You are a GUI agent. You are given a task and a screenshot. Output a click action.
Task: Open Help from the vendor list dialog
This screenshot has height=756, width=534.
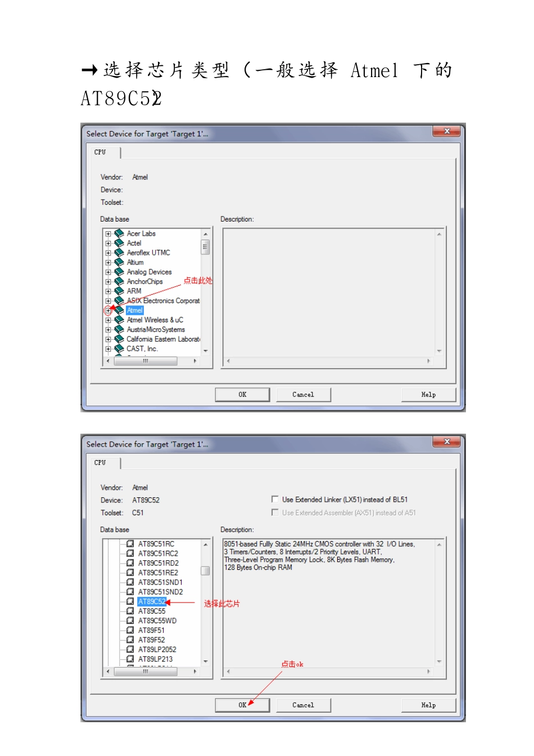pos(428,394)
